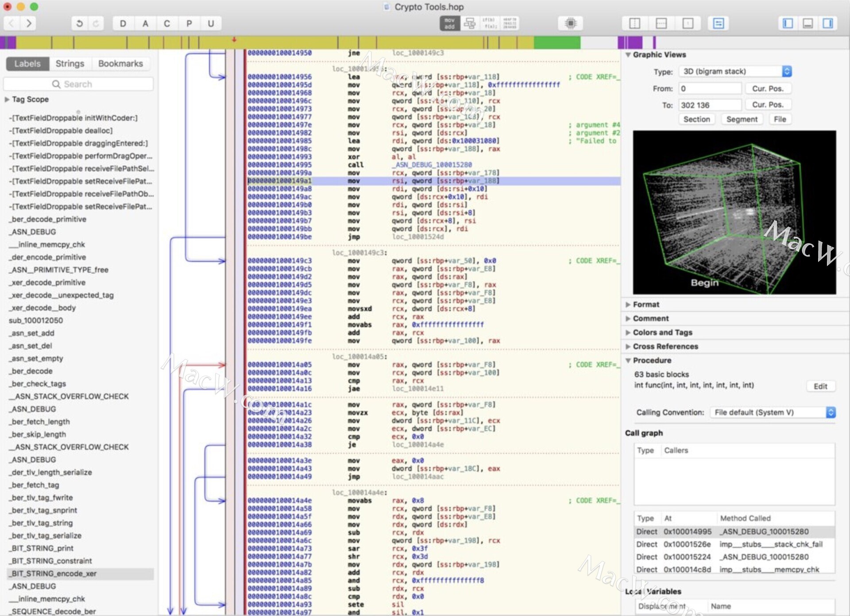Switch to the Labels tab
The height and width of the screenshot is (616, 850).
pyautogui.click(x=27, y=64)
